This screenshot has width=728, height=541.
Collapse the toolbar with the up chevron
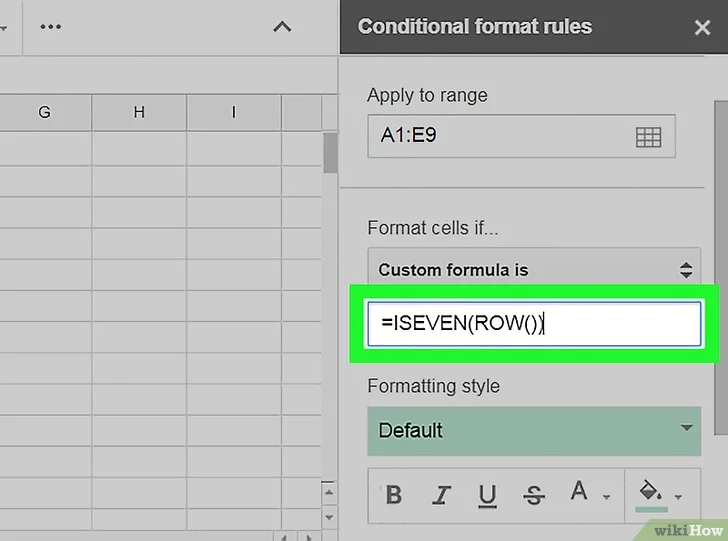tap(282, 27)
